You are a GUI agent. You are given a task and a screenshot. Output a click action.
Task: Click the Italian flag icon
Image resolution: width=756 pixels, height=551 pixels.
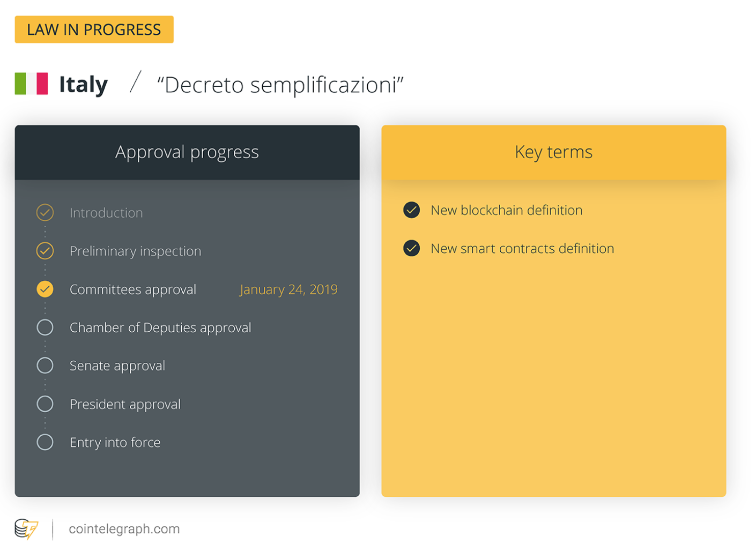31,84
